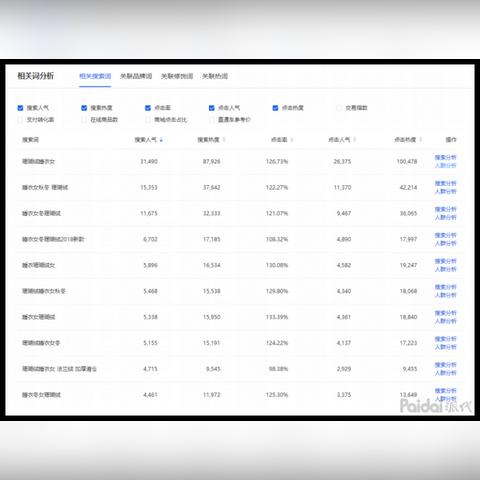Image resolution: width=480 pixels, height=480 pixels.
Task: Enable the 支付转化率 checkbox
Action: click(x=20, y=120)
